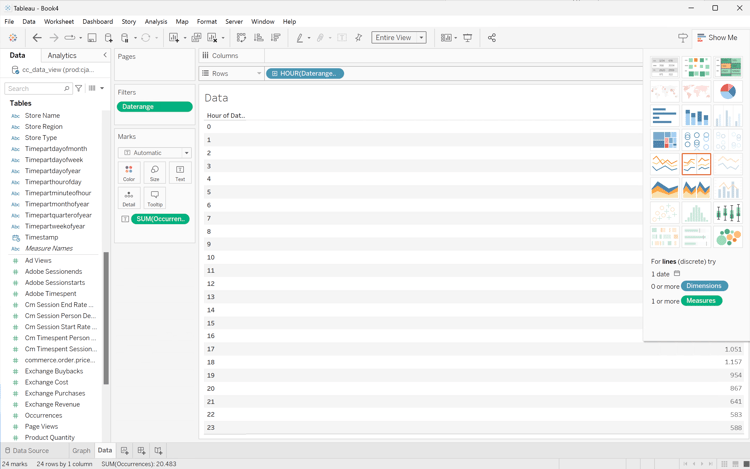Screen dimensions: 750x469
Task: Click the New Data Source icon
Action: pyautogui.click(x=109, y=38)
